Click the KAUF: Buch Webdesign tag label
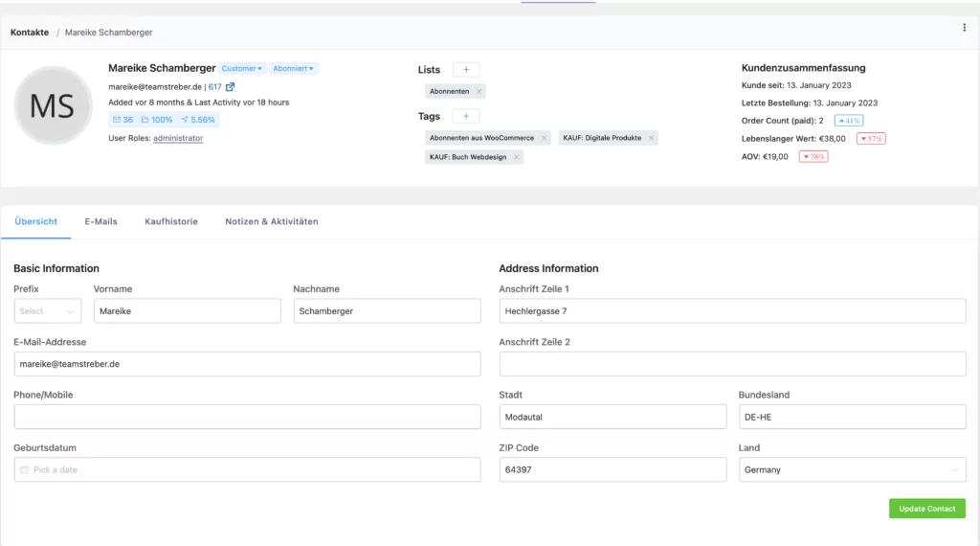The image size is (980, 546). coord(467,157)
